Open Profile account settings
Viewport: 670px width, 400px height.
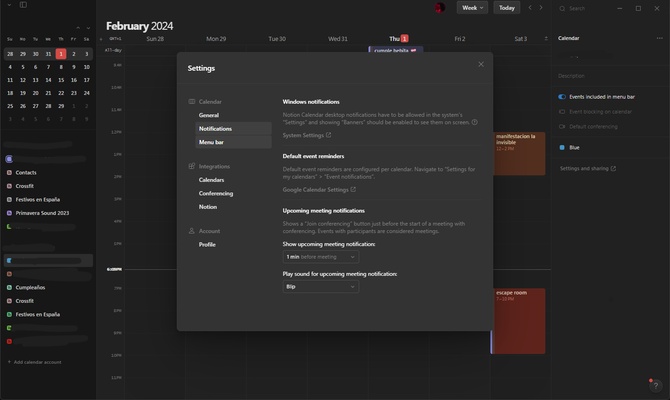click(x=233, y=244)
